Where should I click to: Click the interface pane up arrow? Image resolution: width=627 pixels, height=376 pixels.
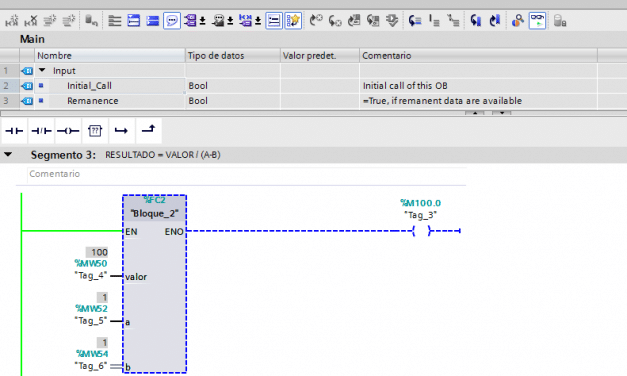tap(475, 113)
